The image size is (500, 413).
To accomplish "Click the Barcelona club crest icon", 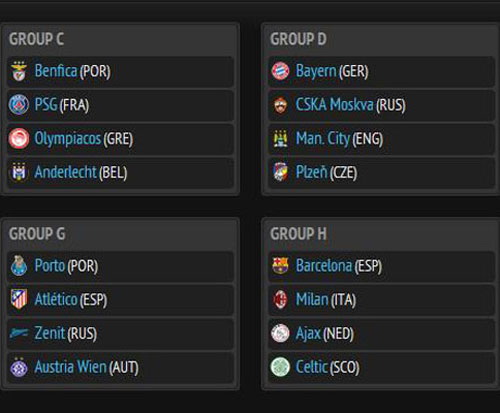I will coord(280,266).
